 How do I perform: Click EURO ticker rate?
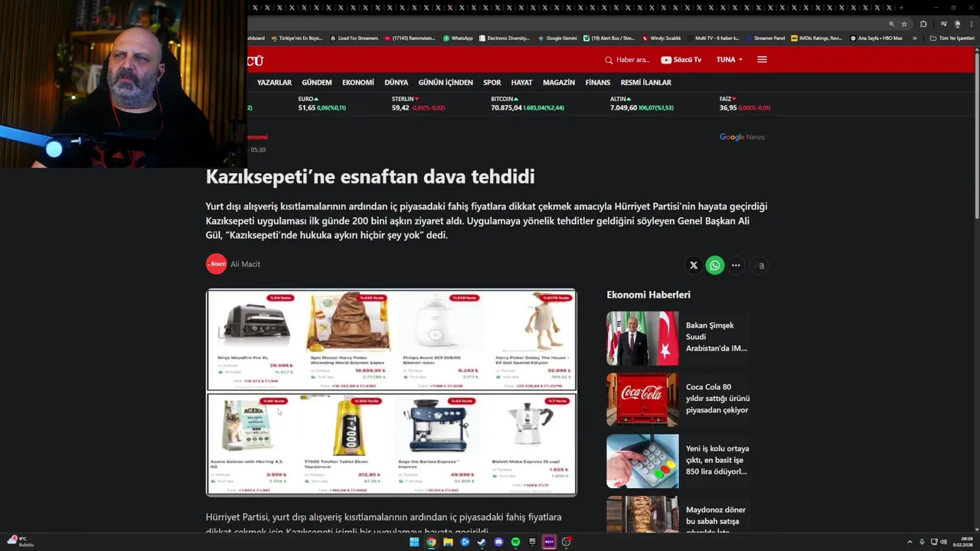[x=306, y=108]
